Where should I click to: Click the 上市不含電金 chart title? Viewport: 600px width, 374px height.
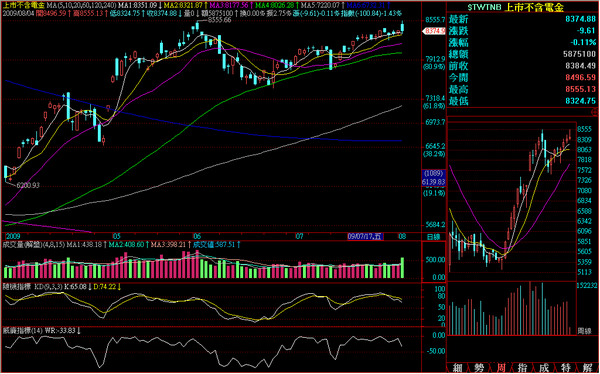coord(24,5)
